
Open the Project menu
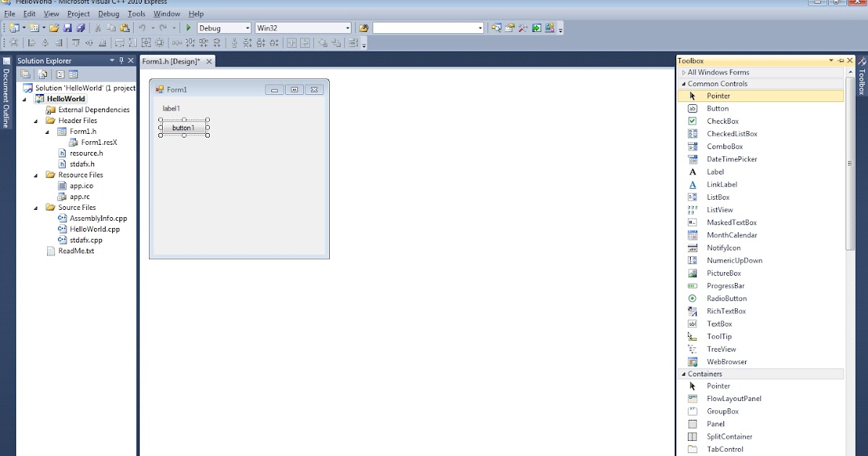79,14
